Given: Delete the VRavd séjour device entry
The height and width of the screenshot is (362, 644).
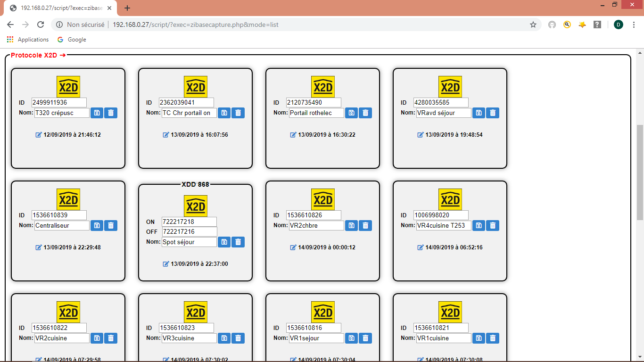Looking at the screenshot, I should [493, 113].
